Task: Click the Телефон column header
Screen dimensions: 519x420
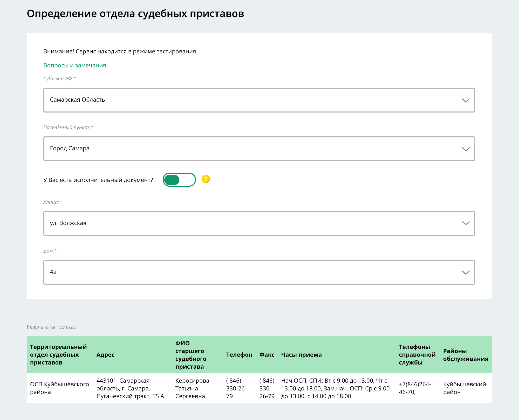Action: tap(239, 355)
